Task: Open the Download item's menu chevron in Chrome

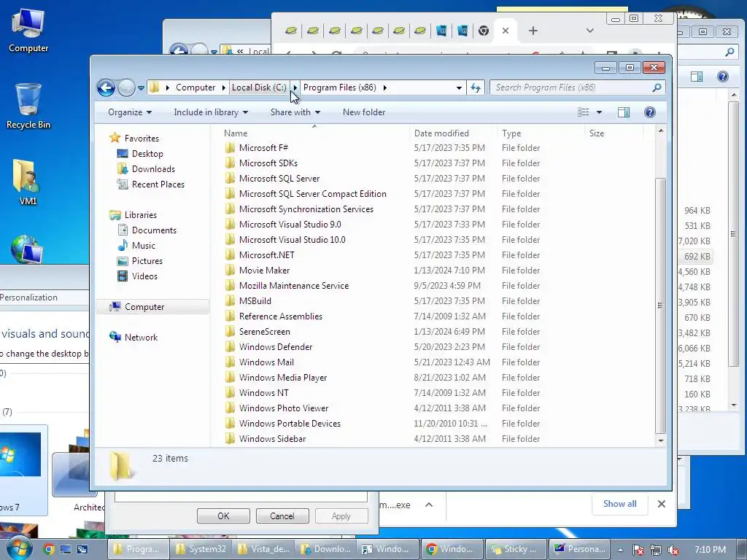Action: [x=429, y=505]
